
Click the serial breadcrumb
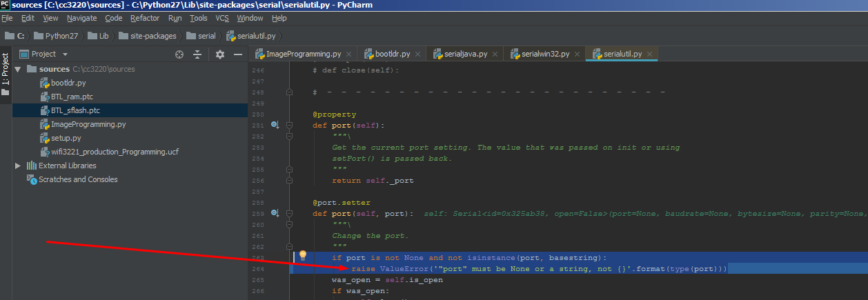(x=200, y=36)
